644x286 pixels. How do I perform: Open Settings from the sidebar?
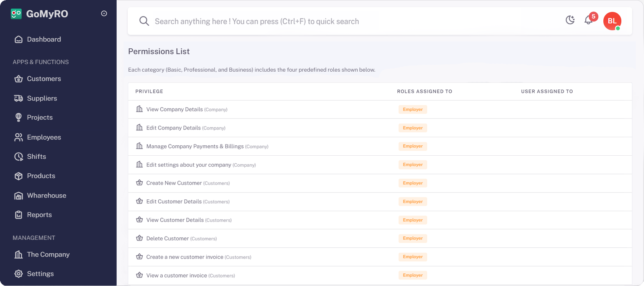(40, 274)
